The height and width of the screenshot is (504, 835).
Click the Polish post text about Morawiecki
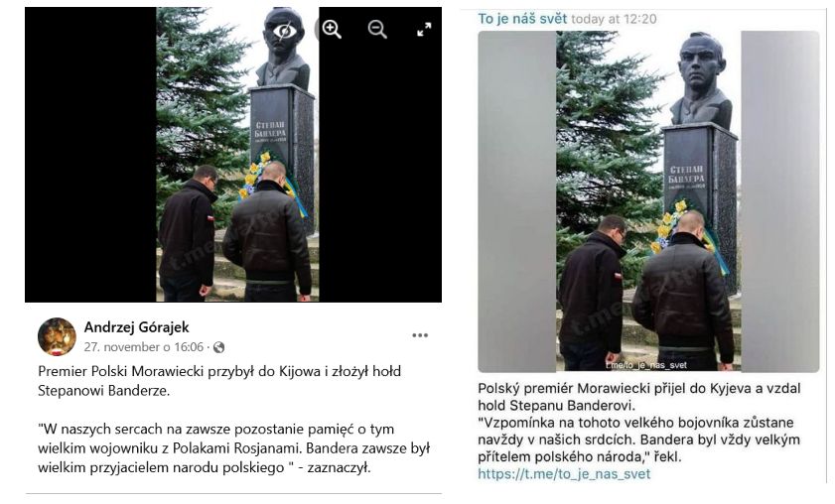tap(219, 381)
